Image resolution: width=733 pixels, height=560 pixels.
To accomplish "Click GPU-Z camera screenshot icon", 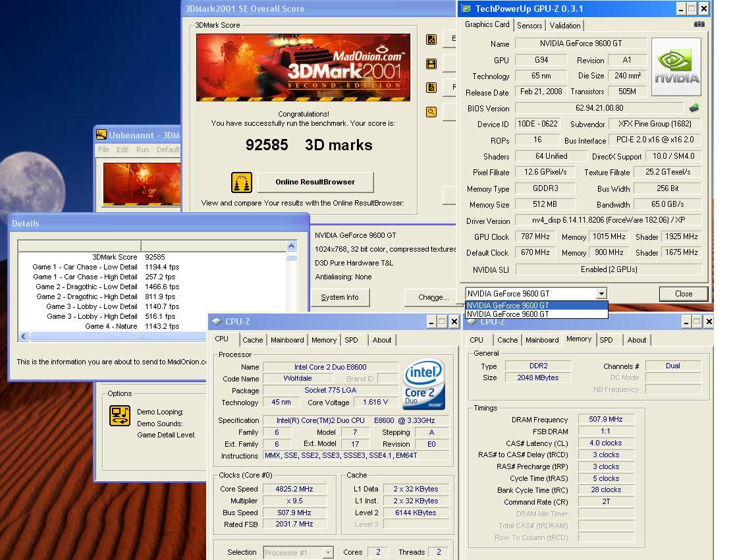I will pos(699,24).
